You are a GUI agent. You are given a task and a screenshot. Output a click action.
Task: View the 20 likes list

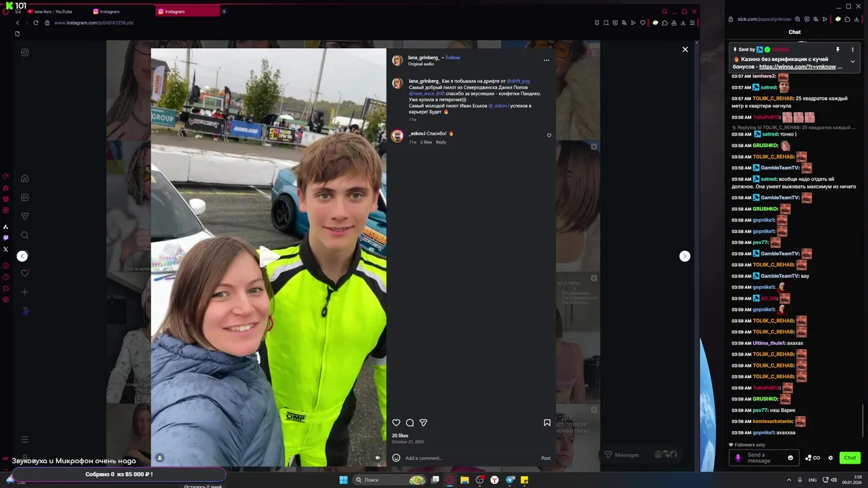(x=400, y=436)
